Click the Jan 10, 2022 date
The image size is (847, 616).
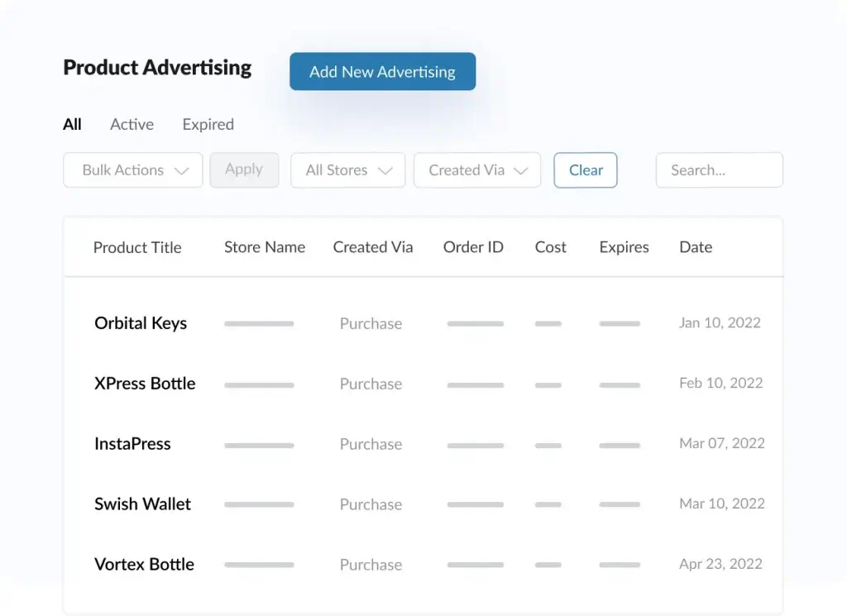[720, 322]
